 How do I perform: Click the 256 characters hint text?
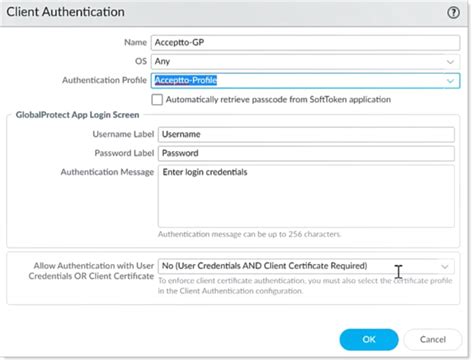(x=249, y=234)
